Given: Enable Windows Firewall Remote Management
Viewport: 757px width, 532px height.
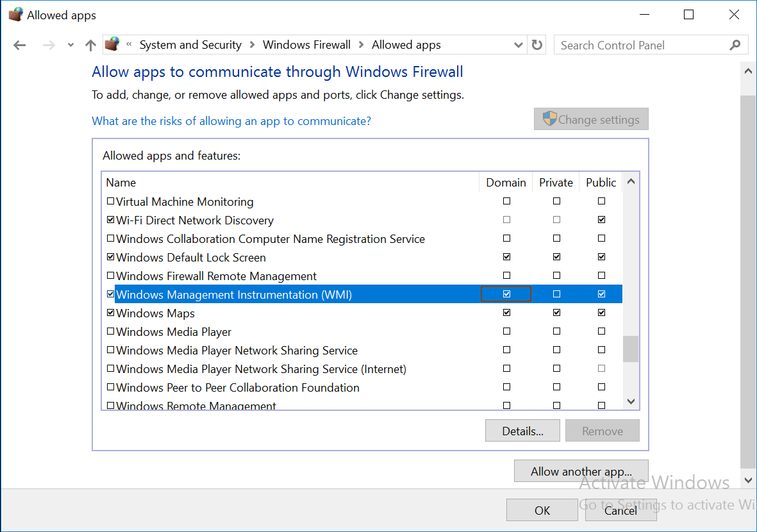Looking at the screenshot, I should [110, 275].
